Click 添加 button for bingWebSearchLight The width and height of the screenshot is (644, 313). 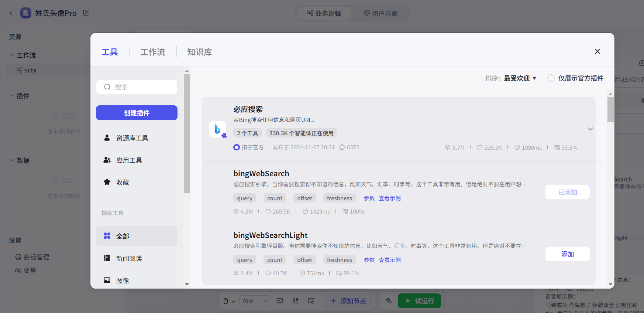coord(568,254)
